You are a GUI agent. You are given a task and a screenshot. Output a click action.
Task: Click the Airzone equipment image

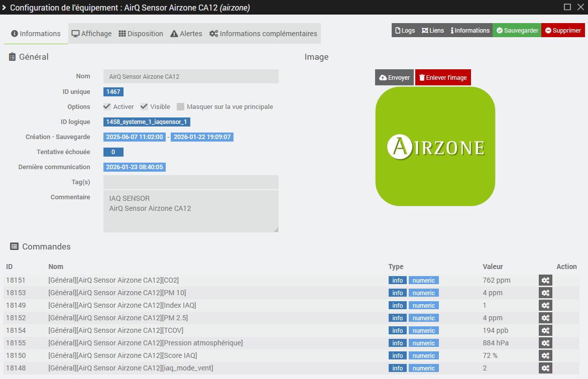(x=435, y=147)
